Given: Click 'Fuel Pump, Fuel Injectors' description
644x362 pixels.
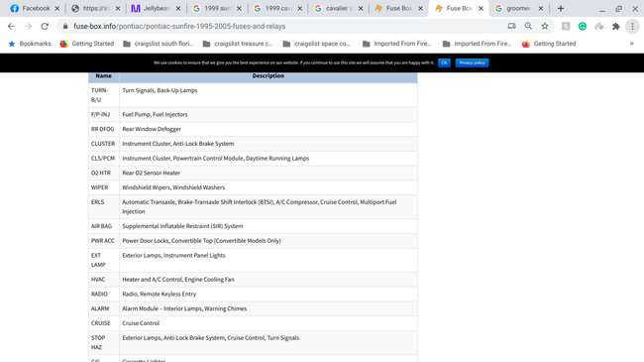Looking at the screenshot, I should (155, 115).
